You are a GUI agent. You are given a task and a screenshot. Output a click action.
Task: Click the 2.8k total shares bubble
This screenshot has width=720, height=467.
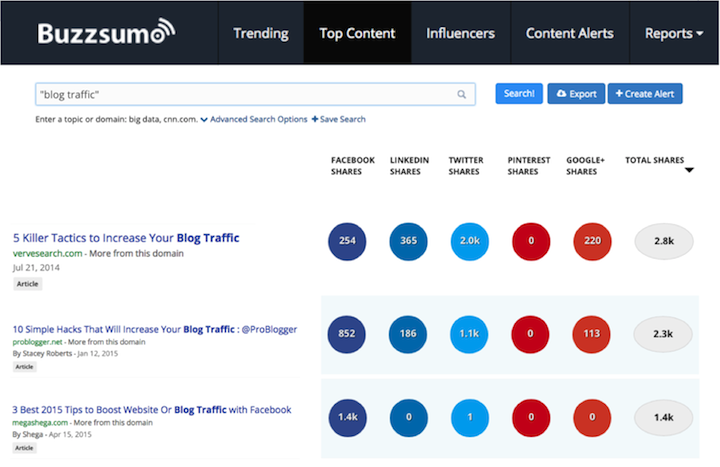coord(663,241)
